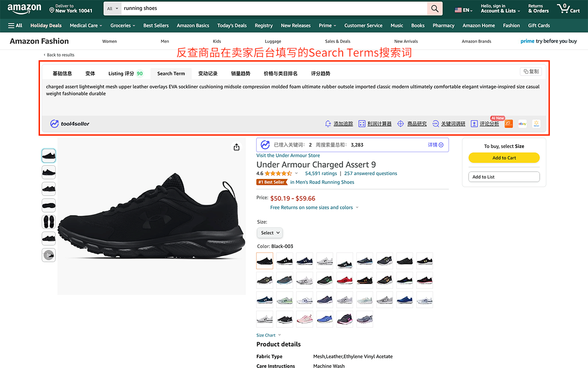The height and width of the screenshot is (368, 588).
Task: Expand the Prime menu
Action: (328, 25)
